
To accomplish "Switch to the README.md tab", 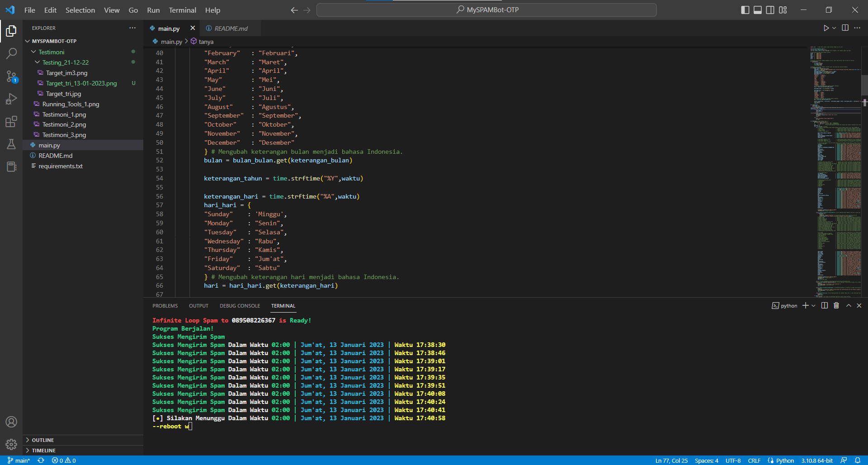I will (x=231, y=28).
